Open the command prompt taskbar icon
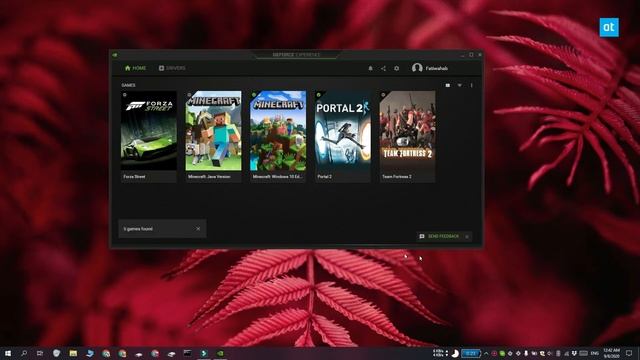 tap(187, 353)
